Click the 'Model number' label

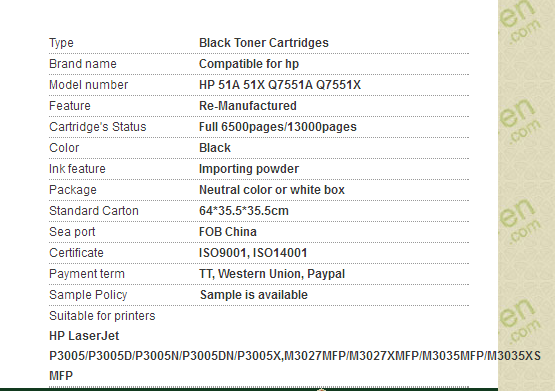pyautogui.click(x=88, y=85)
